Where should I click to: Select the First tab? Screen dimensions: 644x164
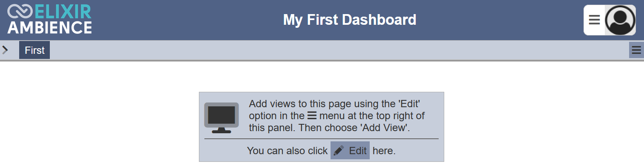pos(34,50)
